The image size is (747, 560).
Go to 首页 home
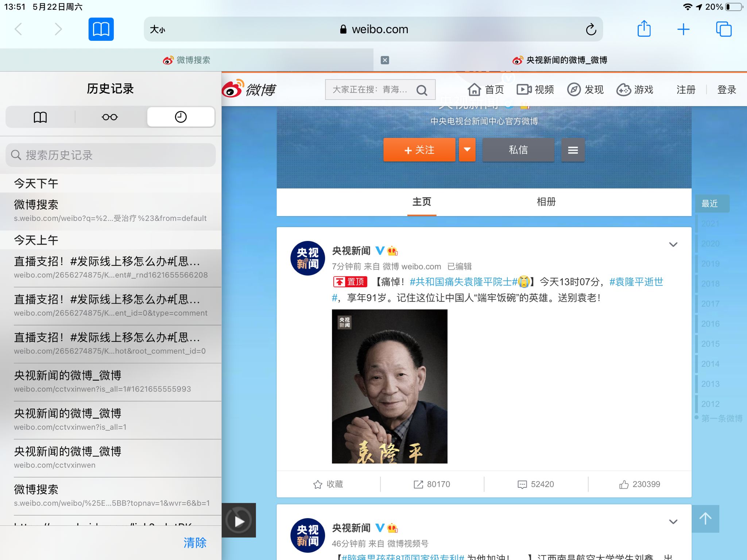click(x=486, y=90)
